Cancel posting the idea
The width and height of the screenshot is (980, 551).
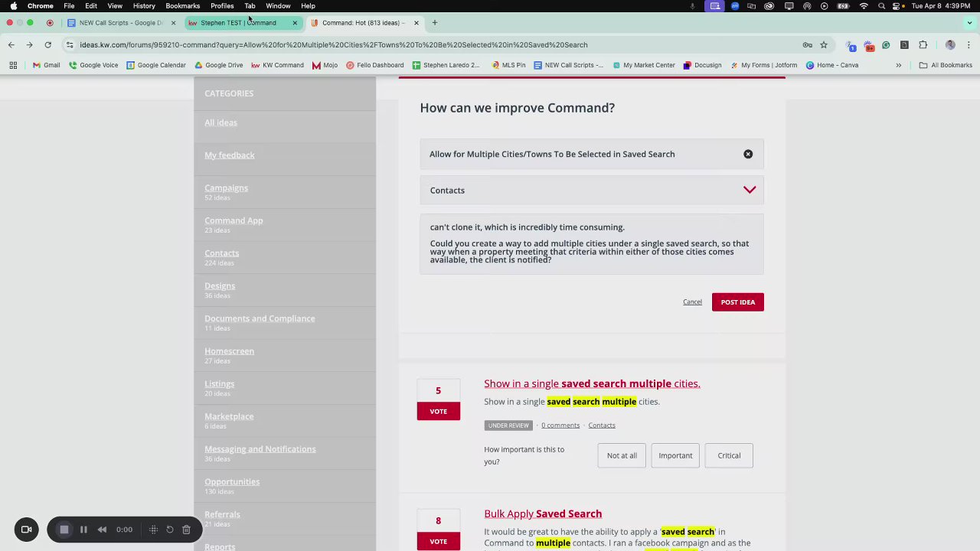(x=692, y=302)
